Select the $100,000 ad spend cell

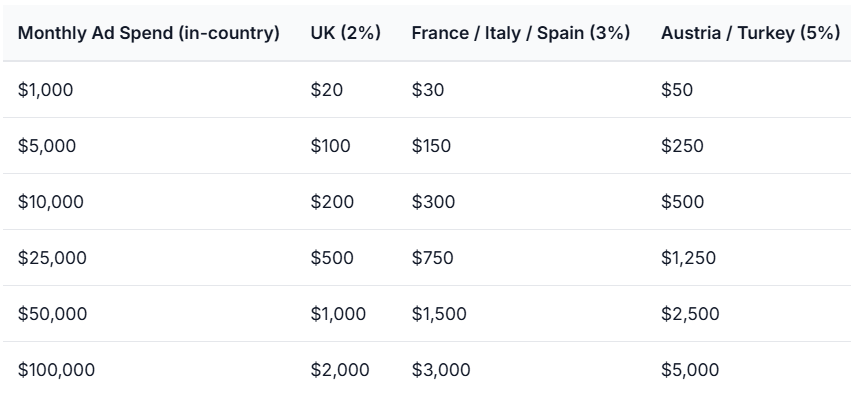coord(56,370)
